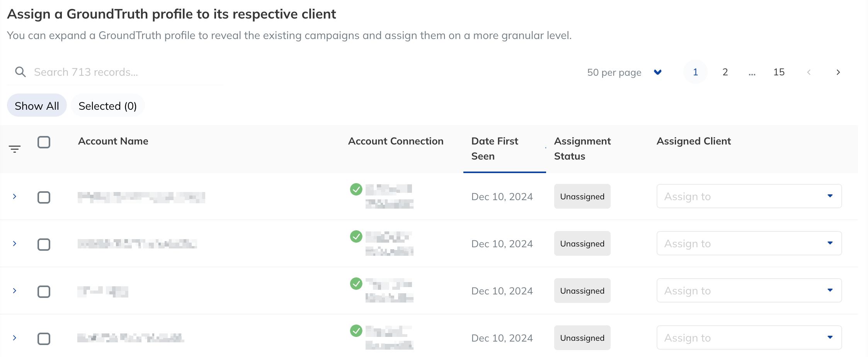868x357 pixels.
Task: Click fourth row's Unassigned status badge
Action: coord(582,338)
